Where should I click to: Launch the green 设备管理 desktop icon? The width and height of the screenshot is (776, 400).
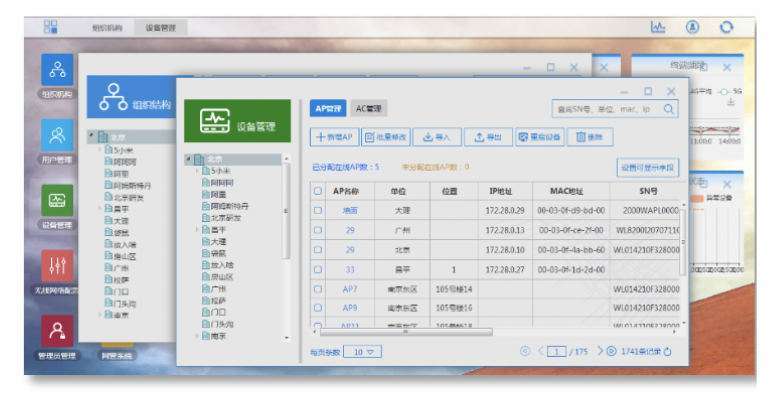coord(57,201)
